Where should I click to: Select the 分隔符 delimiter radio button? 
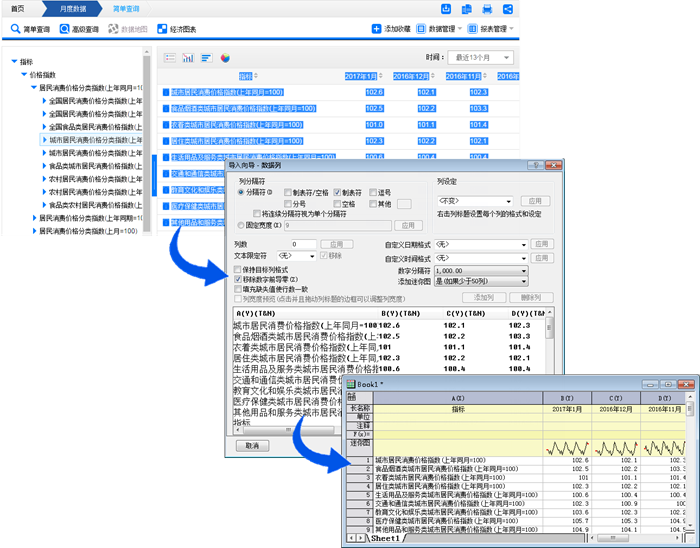pyautogui.click(x=241, y=192)
